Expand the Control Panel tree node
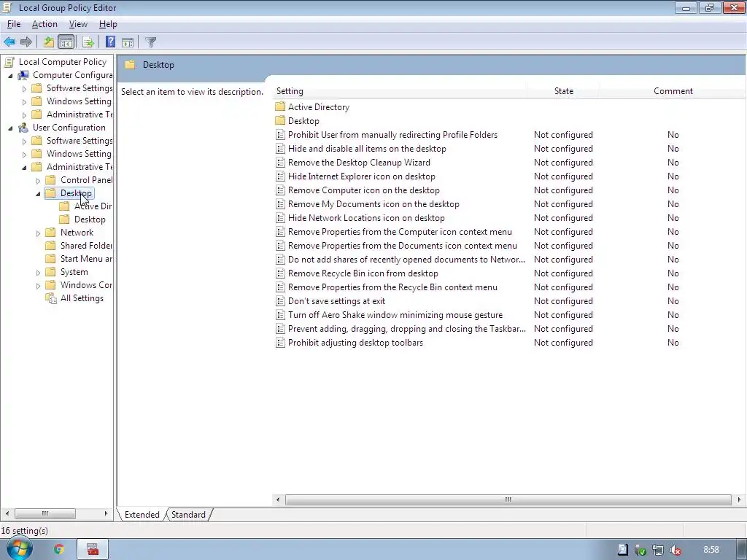The image size is (747, 560). pyautogui.click(x=38, y=181)
